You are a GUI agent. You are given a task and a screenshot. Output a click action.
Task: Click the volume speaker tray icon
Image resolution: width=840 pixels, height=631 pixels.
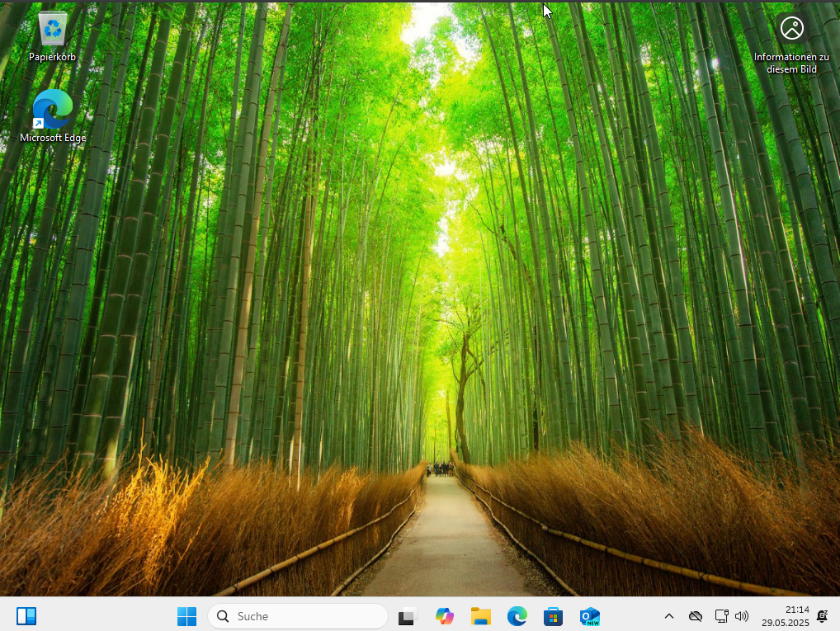coord(741,616)
